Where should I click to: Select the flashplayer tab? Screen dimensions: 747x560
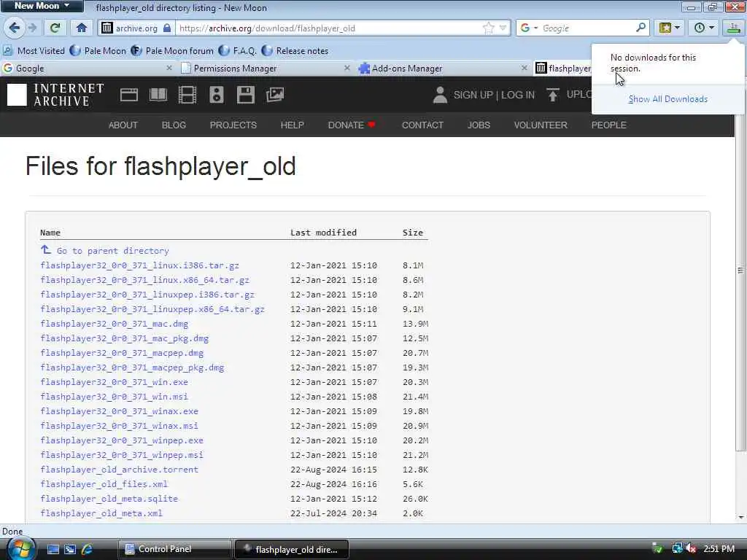point(564,68)
